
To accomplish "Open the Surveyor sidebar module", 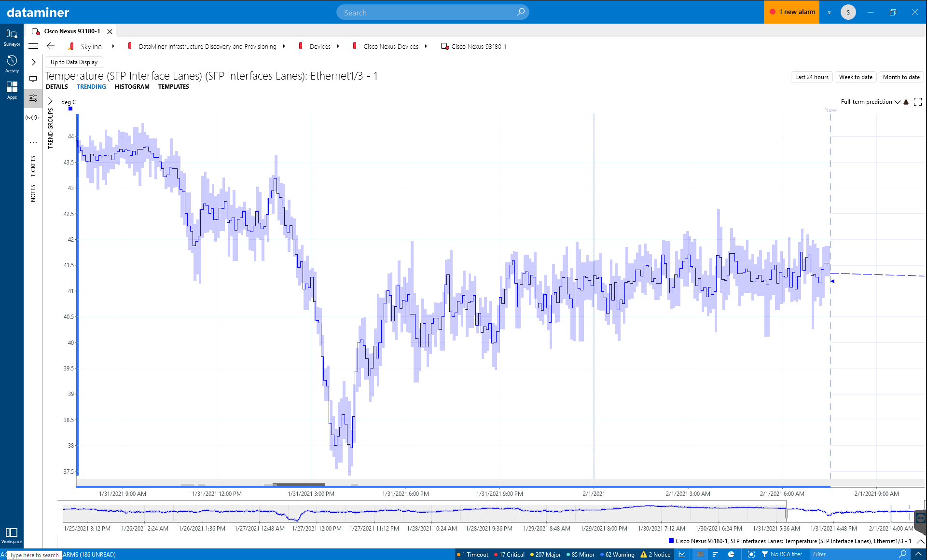I will coord(12,37).
